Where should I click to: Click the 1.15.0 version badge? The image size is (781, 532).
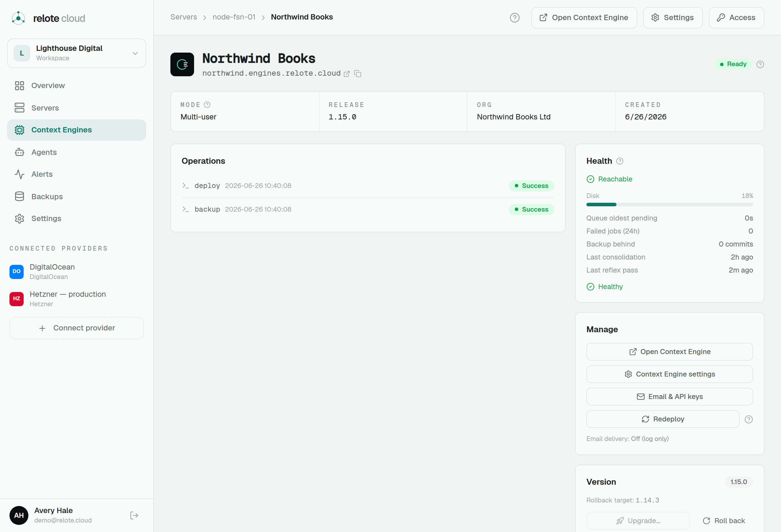[739, 482]
